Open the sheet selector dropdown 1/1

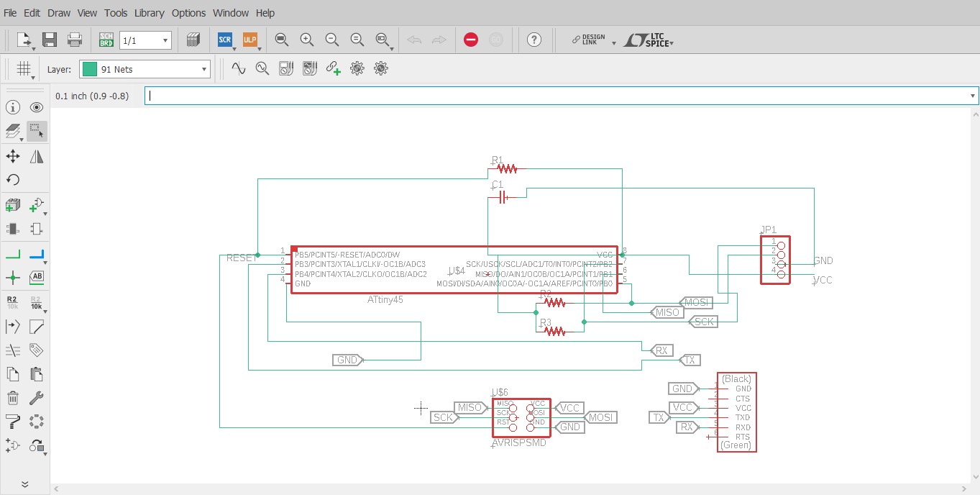click(145, 40)
